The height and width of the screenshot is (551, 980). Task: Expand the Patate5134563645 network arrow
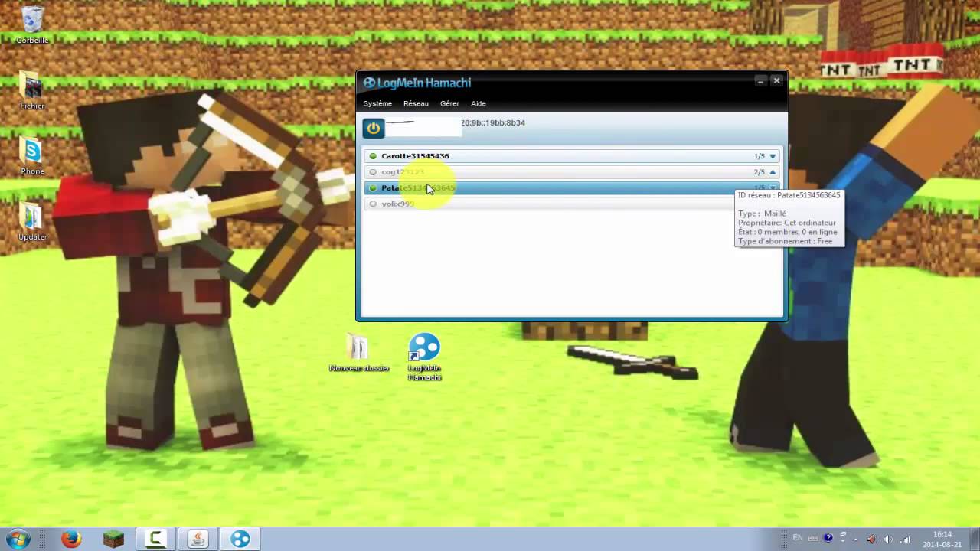773,188
